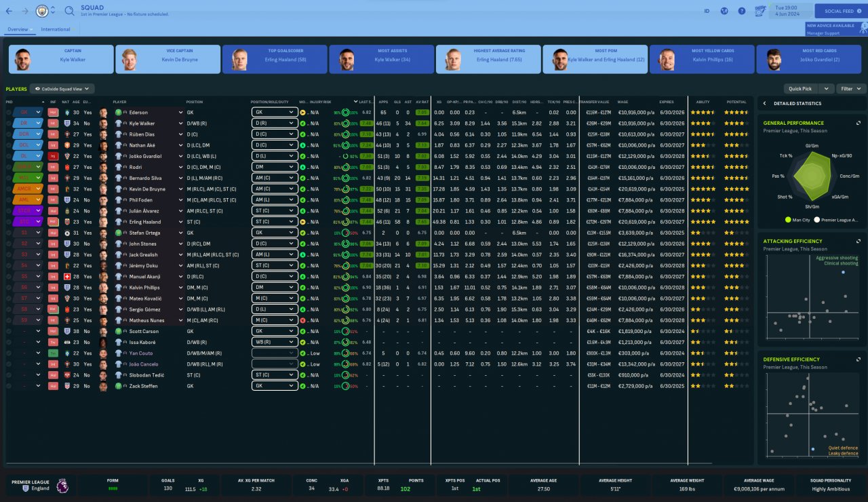
Task: Click the Premier League logo in the bottom bar
Action: point(62,485)
